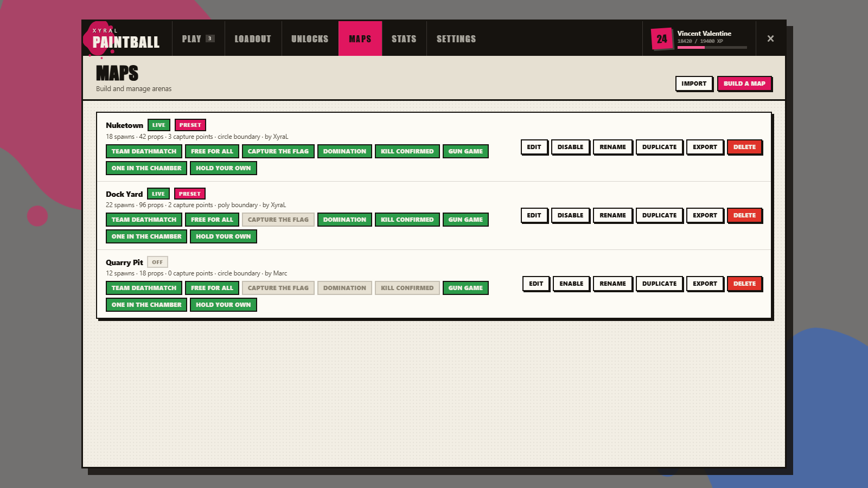Export the Dock Yard map
The image size is (868, 488).
tap(705, 215)
